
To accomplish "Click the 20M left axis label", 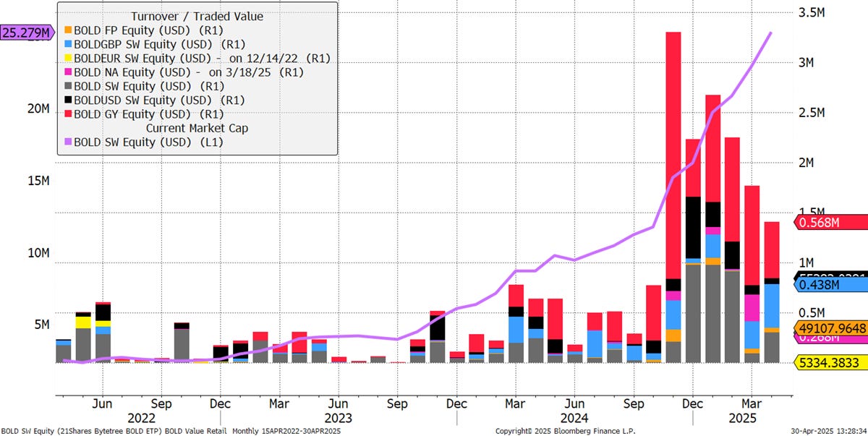I will pos(39,109).
